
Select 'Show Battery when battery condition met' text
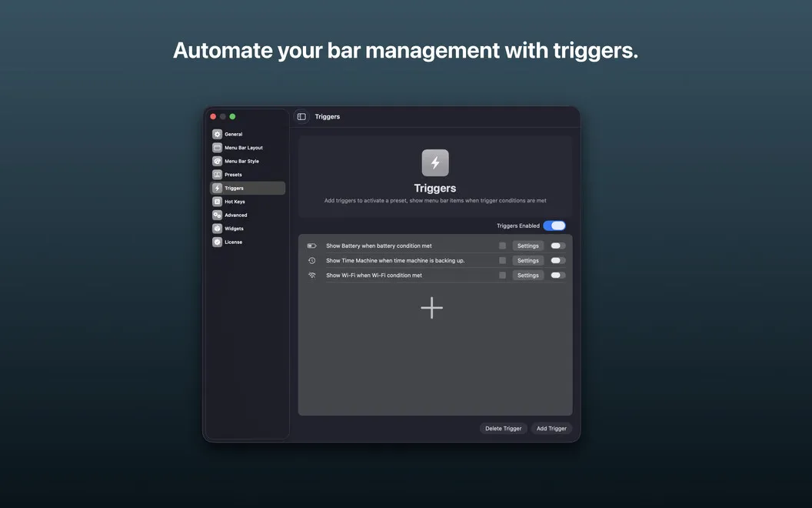pyautogui.click(x=378, y=246)
